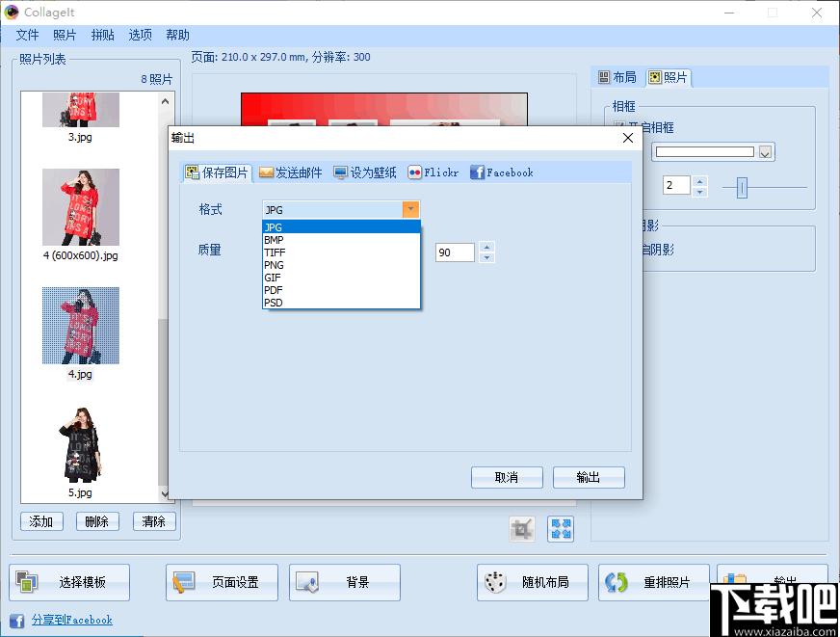This screenshot has height=637, width=840.
Task: Switch to 布局 layout panel tab
Action: [x=617, y=78]
